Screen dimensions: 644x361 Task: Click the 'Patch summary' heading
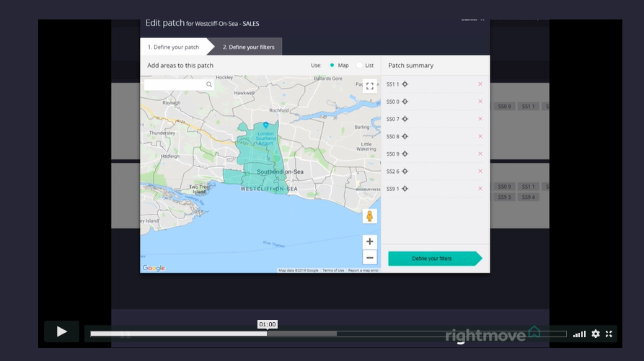[411, 66]
